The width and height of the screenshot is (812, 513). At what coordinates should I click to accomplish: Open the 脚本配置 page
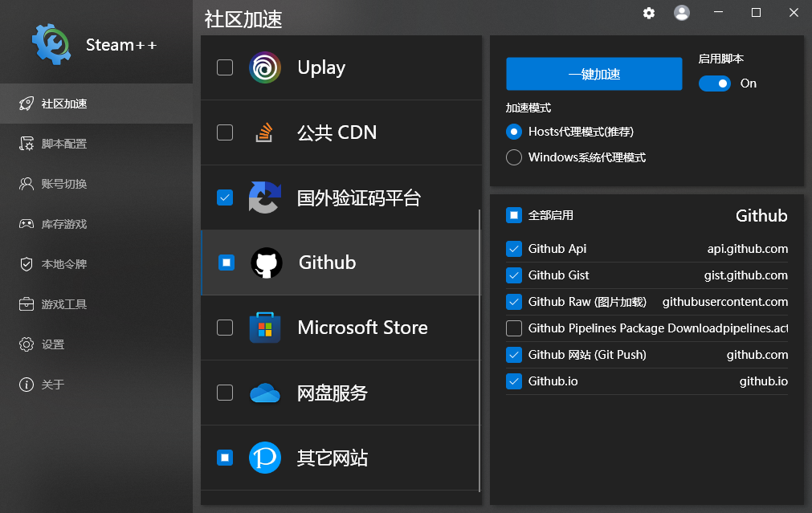click(96, 144)
